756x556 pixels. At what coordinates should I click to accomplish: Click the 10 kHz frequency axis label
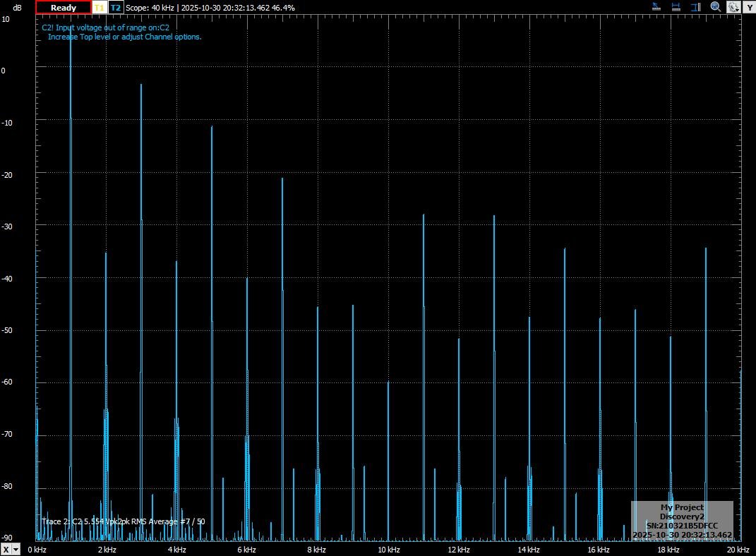click(x=388, y=549)
